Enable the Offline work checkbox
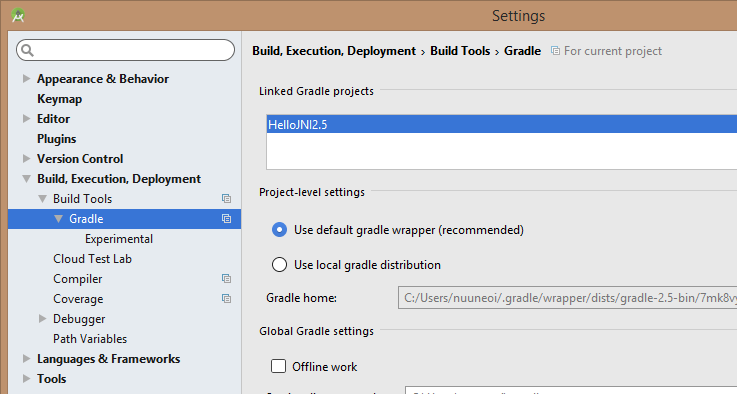737x394 pixels. 278,366
